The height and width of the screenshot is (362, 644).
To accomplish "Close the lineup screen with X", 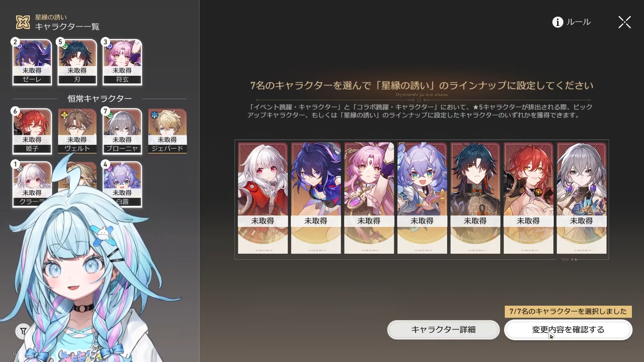I will (x=625, y=22).
